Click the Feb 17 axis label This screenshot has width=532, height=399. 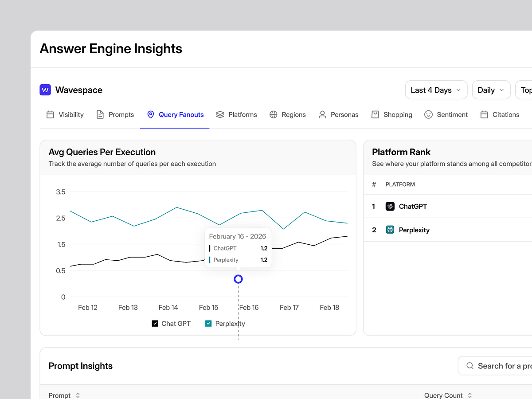(x=289, y=307)
